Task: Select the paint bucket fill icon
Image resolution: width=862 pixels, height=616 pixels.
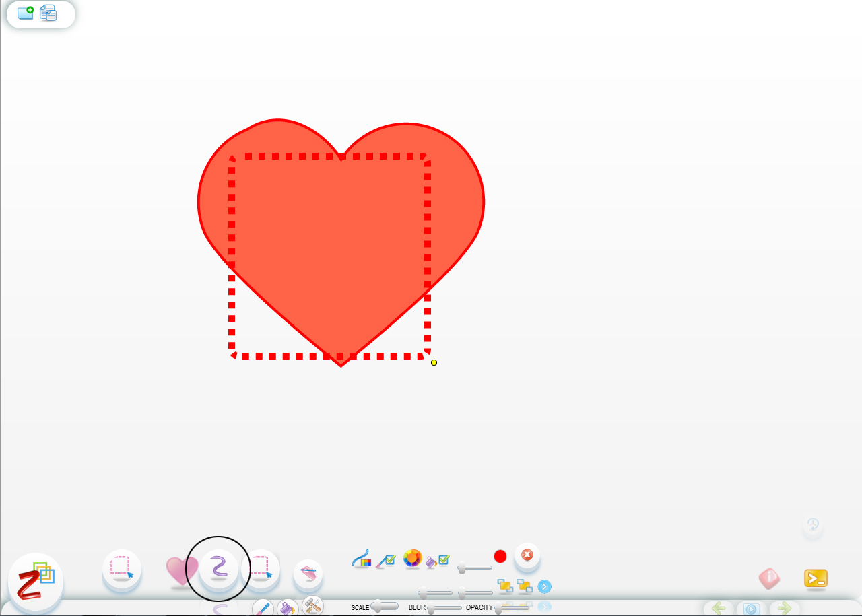Action: click(287, 608)
